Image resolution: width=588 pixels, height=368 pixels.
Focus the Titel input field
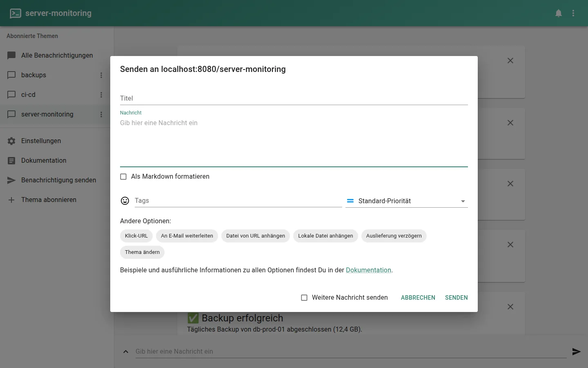coord(294,98)
